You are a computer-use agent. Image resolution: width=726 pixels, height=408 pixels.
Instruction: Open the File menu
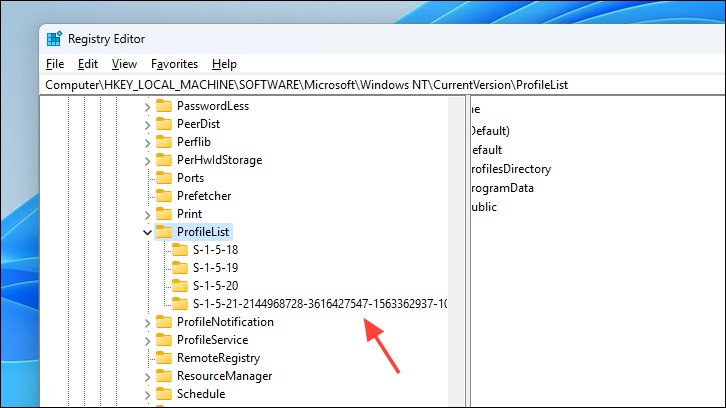pyautogui.click(x=55, y=64)
